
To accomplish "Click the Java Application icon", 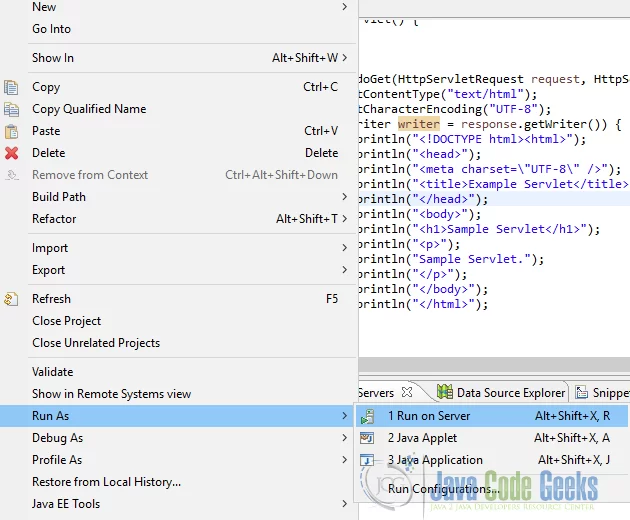I will coord(367,460).
